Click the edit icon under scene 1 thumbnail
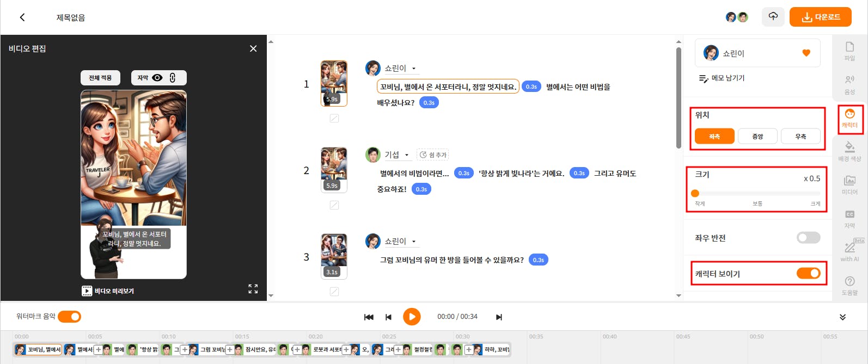 [x=334, y=118]
